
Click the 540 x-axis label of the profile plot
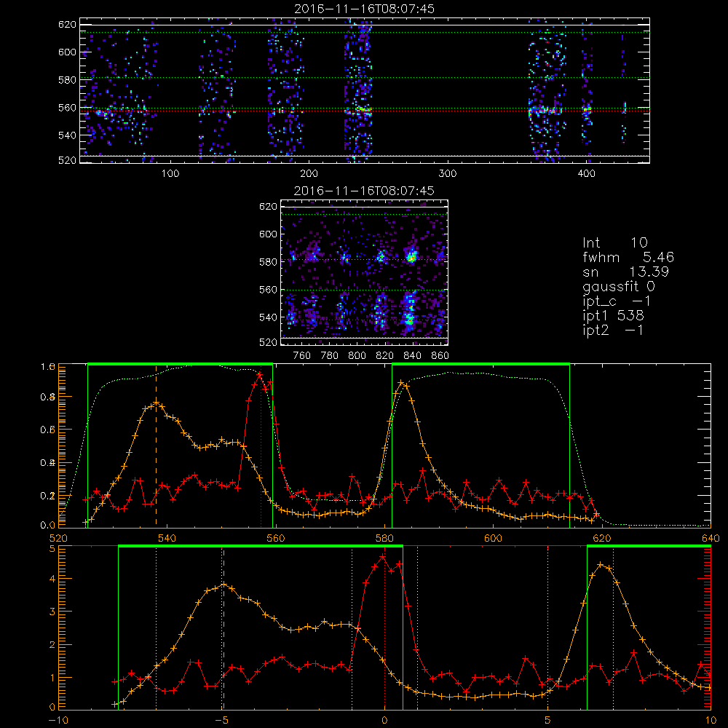(167, 538)
